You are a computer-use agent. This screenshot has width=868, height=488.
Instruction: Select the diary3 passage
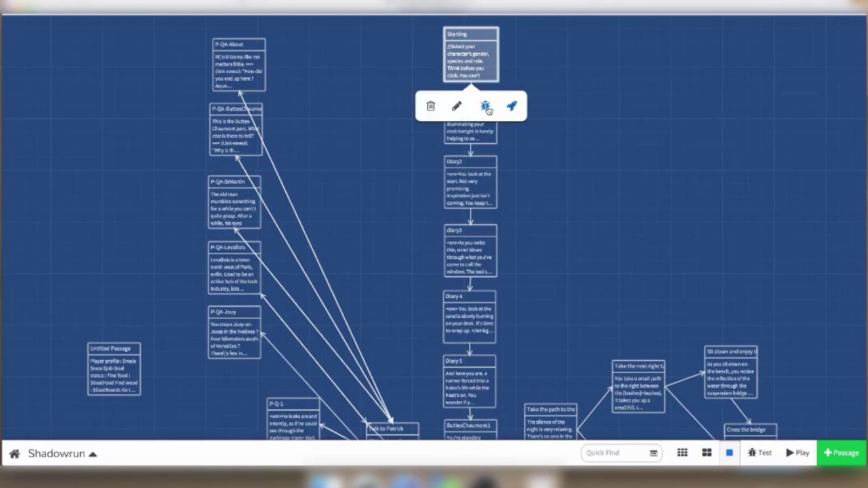471,251
